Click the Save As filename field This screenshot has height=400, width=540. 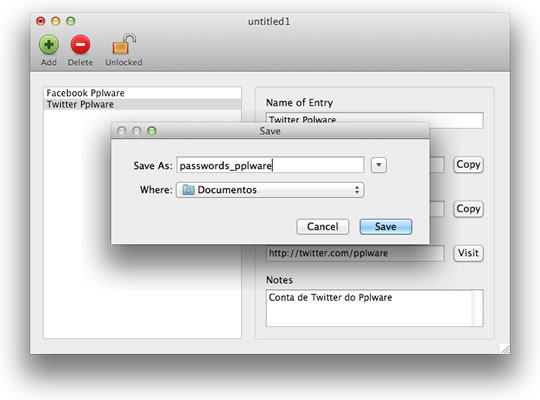270,165
